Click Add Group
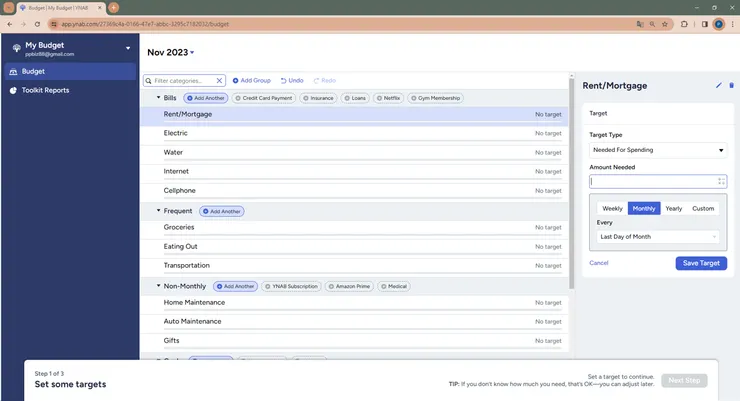 [252, 81]
